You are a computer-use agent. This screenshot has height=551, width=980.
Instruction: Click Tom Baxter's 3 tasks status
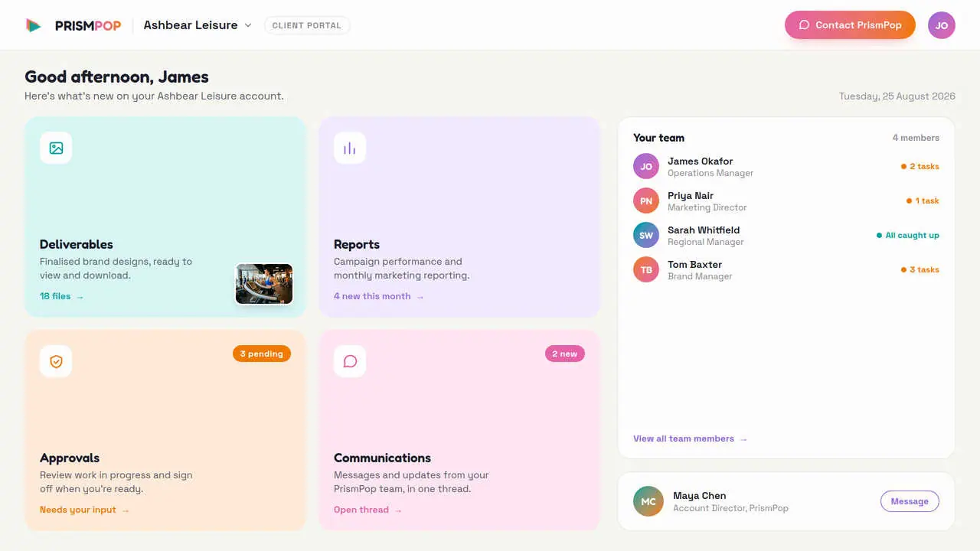point(920,269)
